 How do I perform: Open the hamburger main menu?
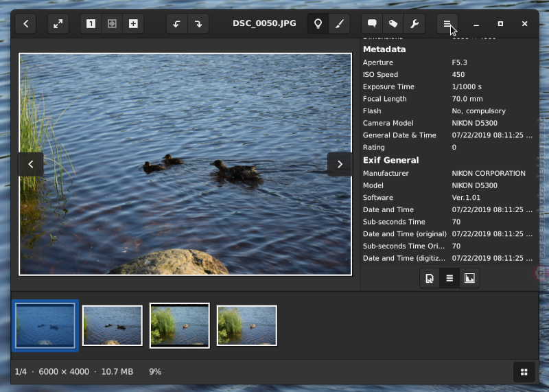click(x=447, y=24)
